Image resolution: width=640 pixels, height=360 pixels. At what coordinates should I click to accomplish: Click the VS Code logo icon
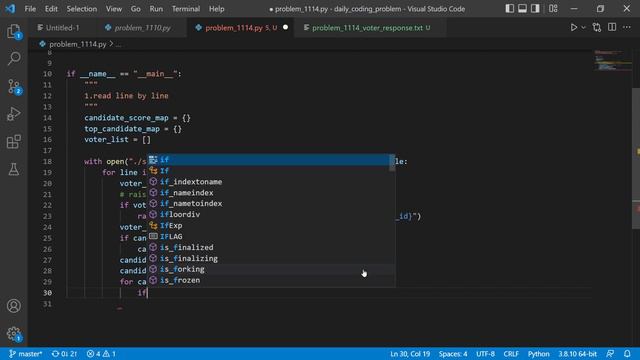pos(10,9)
